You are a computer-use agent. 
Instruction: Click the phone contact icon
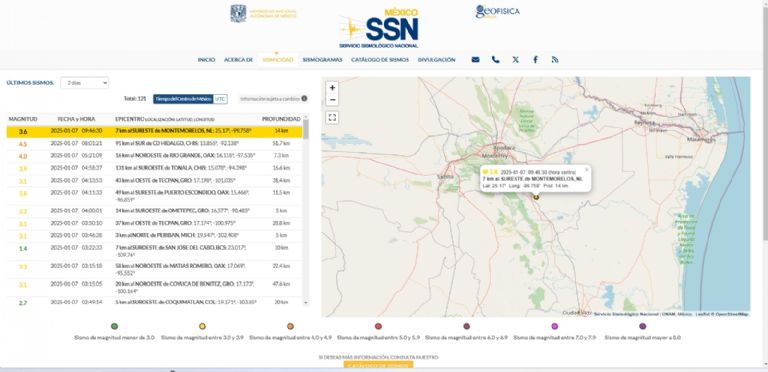click(496, 60)
